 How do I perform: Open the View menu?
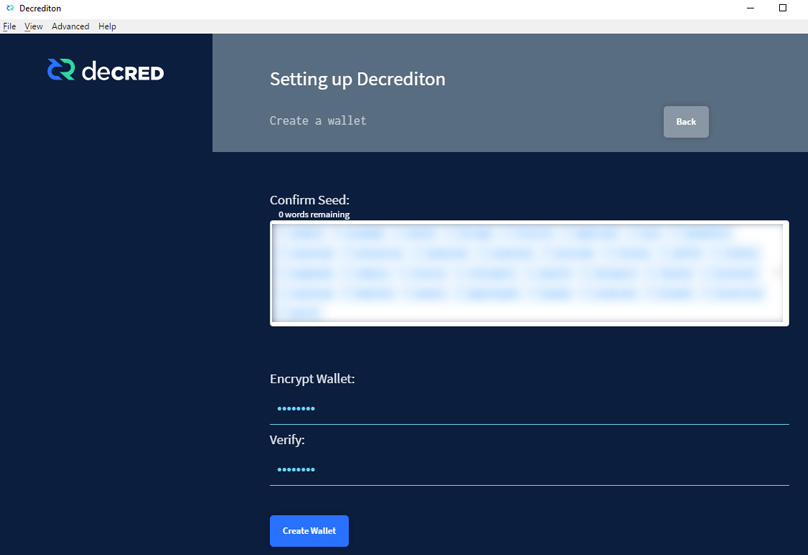click(x=33, y=26)
